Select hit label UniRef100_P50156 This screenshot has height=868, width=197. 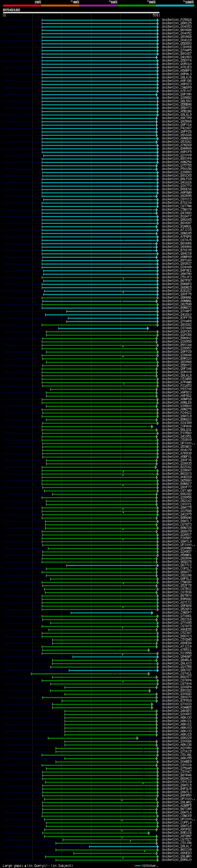(177, 169)
